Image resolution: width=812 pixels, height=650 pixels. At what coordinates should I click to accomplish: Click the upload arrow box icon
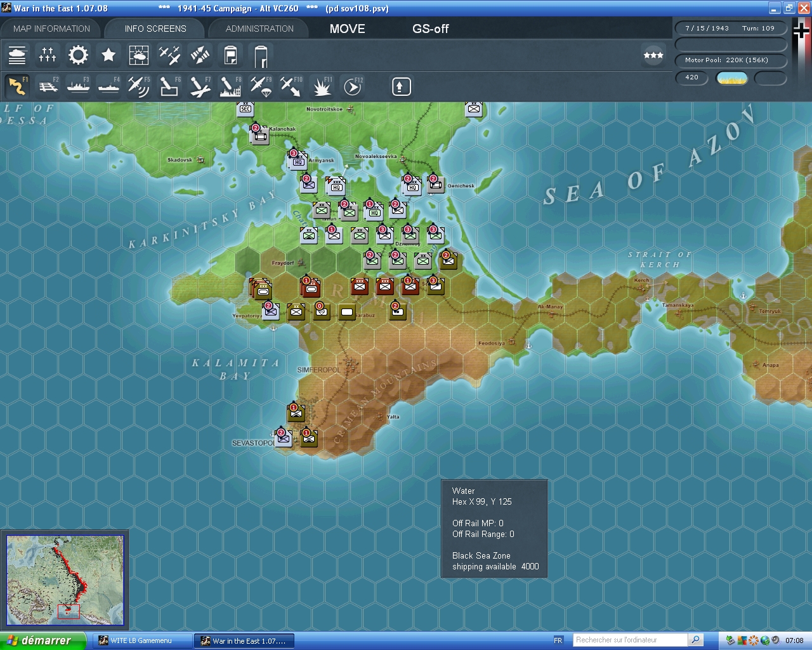click(x=401, y=86)
